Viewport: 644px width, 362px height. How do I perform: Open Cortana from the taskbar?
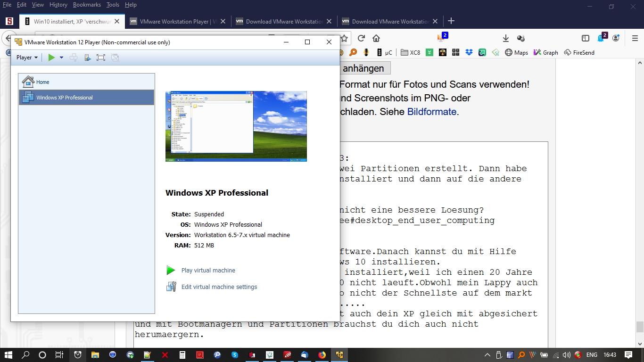42,355
